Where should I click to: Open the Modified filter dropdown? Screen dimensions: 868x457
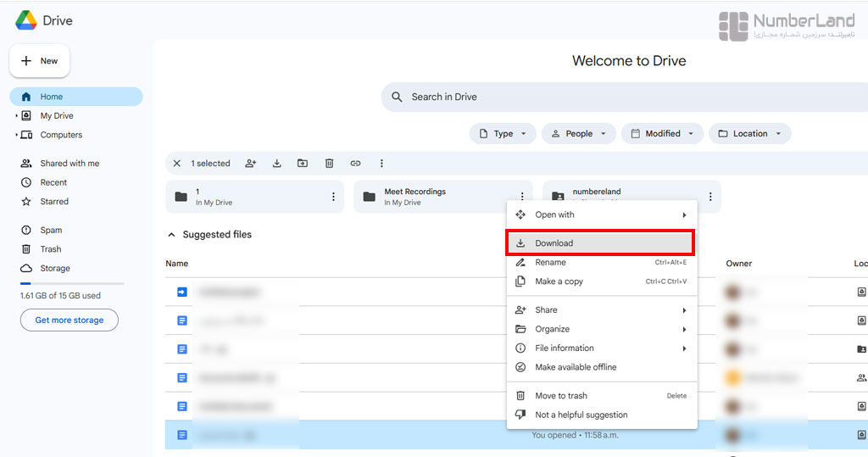[x=662, y=133]
